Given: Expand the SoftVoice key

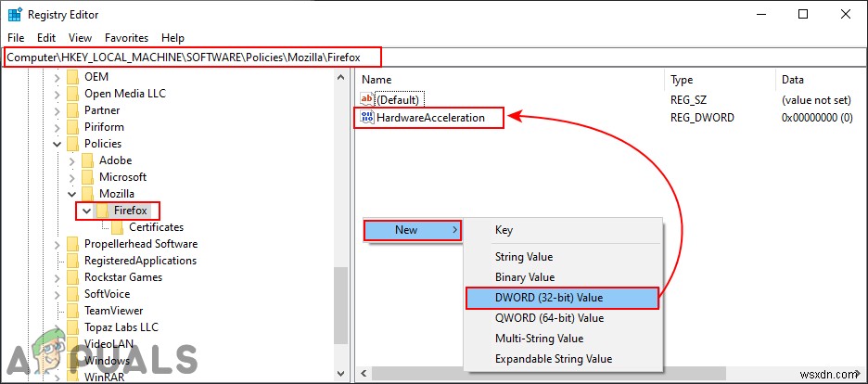Looking at the screenshot, I should [x=57, y=294].
